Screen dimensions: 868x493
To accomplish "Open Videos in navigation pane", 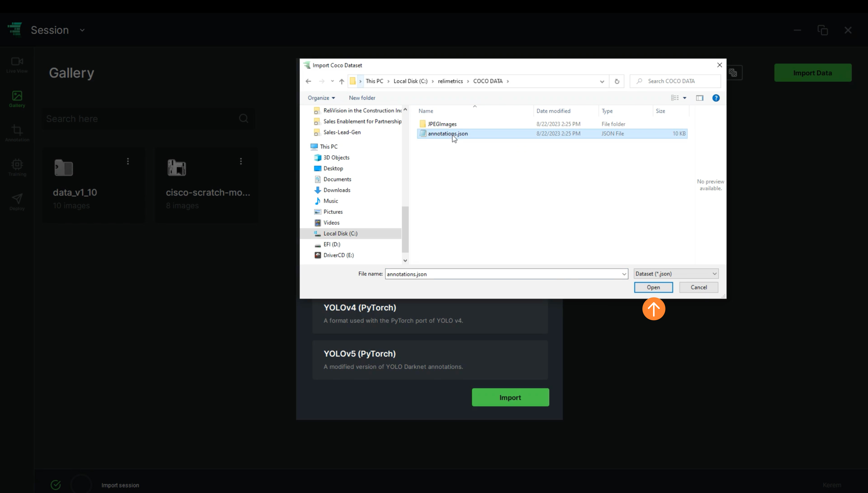I will [x=327, y=223].
